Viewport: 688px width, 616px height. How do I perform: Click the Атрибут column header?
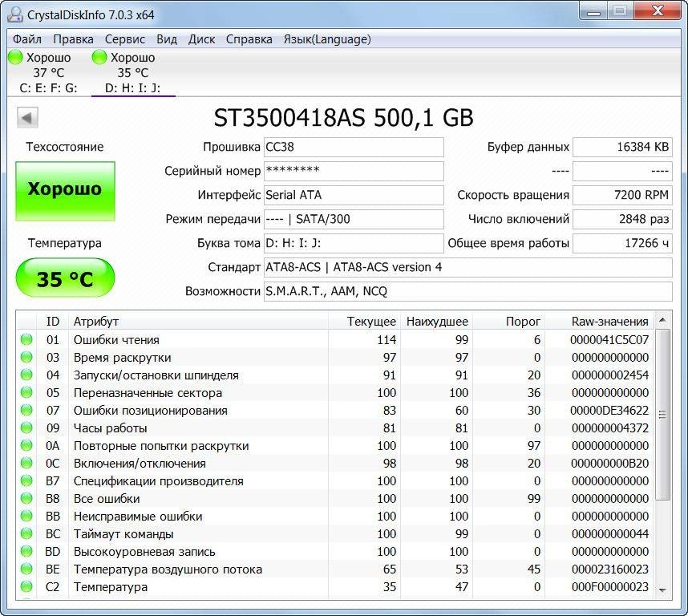point(198,321)
